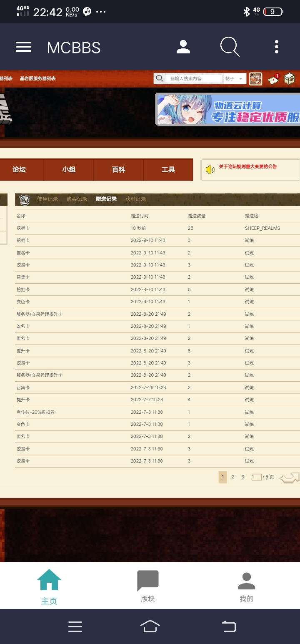The height and width of the screenshot is (644, 300).
Task: Click the next page arrow icon
Action: click(x=290, y=477)
